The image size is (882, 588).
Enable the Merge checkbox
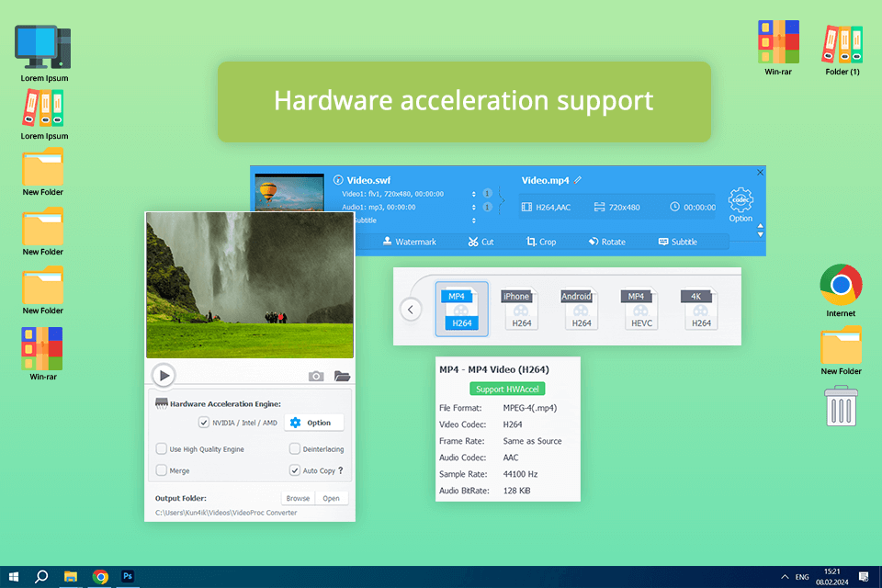[162, 469]
